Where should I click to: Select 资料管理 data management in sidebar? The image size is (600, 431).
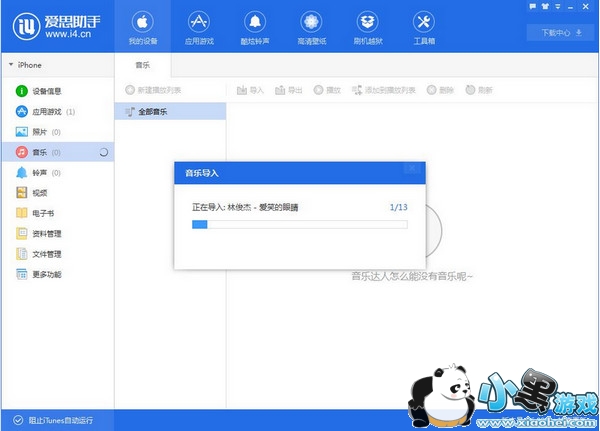58,233
